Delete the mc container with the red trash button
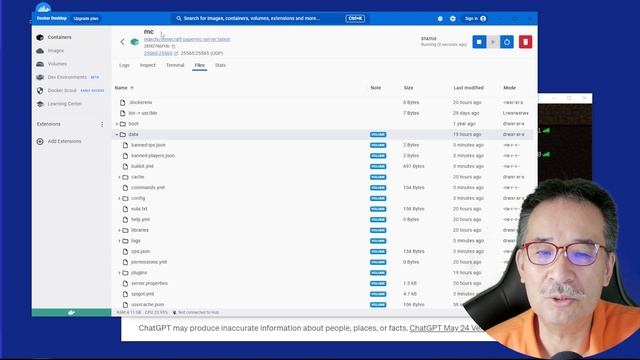This screenshot has height=360, width=640. click(x=525, y=42)
